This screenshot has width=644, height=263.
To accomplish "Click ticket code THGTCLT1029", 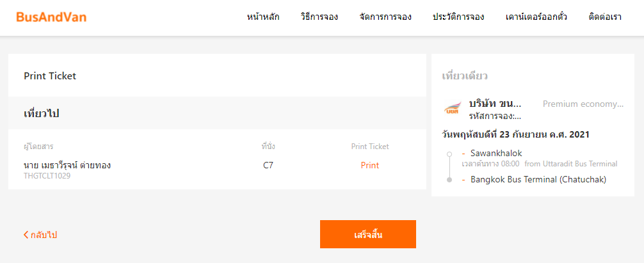I will [x=47, y=176].
